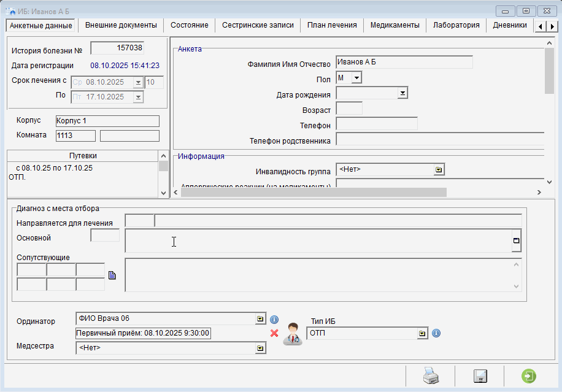Click the Первичный приём appointment button
This screenshot has width=562, height=392.
pos(144,333)
